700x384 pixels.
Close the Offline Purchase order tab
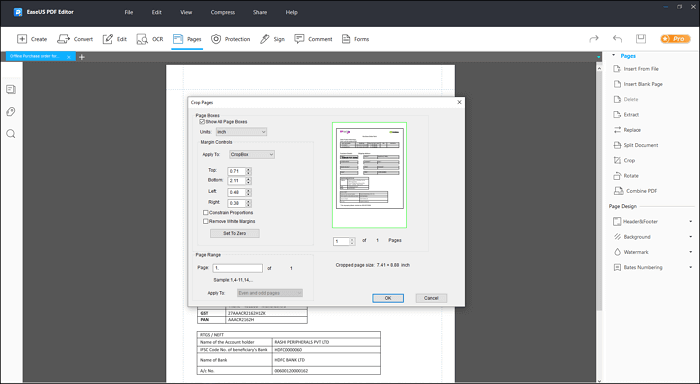point(69,57)
